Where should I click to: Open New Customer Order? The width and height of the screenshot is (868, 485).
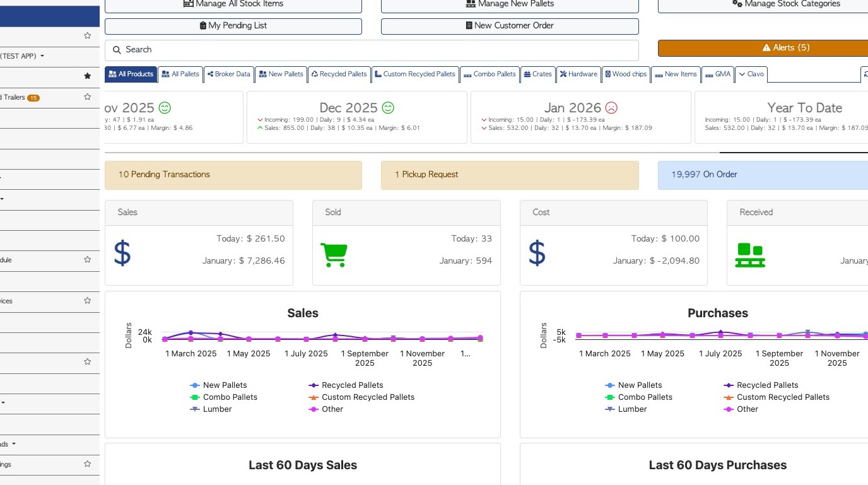(x=510, y=26)
